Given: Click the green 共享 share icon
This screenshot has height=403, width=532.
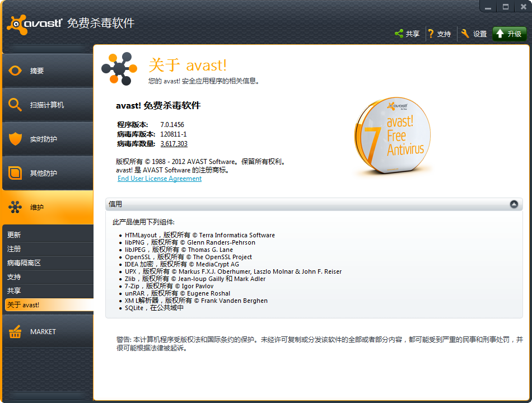Looking at the screenshot, I should (x=399, y=34).
